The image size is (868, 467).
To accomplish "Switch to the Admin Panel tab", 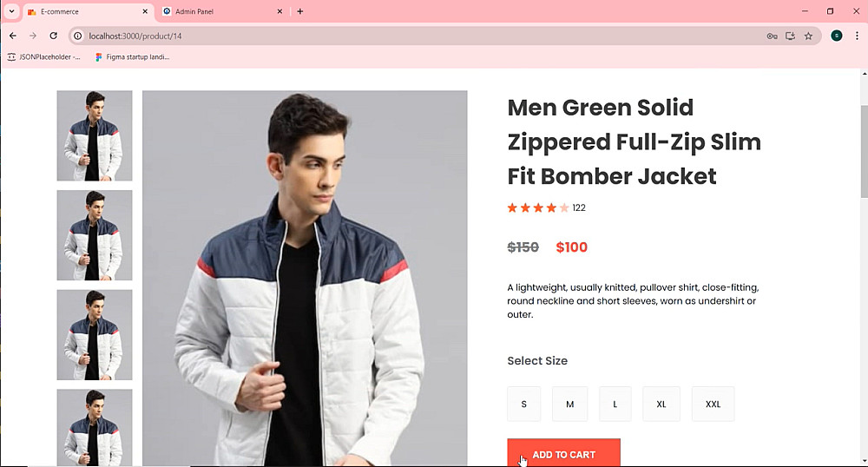I will click(x=217, y=11).
